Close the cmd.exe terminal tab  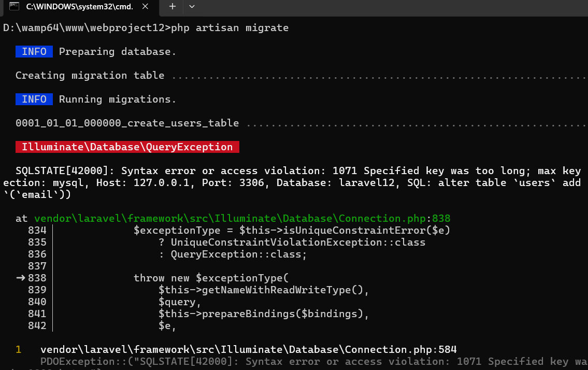click(x=145, y=6)
